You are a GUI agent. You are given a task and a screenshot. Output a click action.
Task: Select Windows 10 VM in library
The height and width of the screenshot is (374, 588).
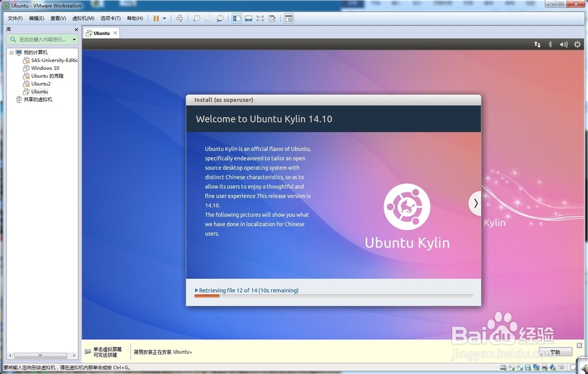45,68
